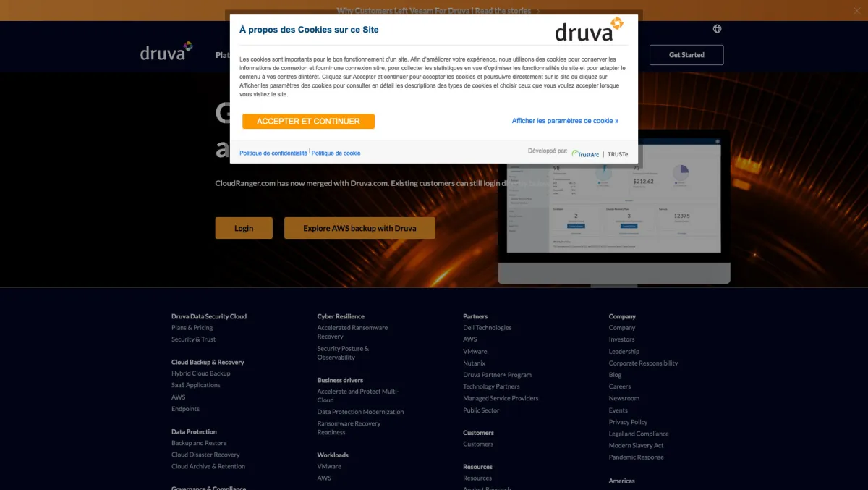Open Nutanix partner link
The height and width of the screenshot is (490, 868).
coord(474,363)
